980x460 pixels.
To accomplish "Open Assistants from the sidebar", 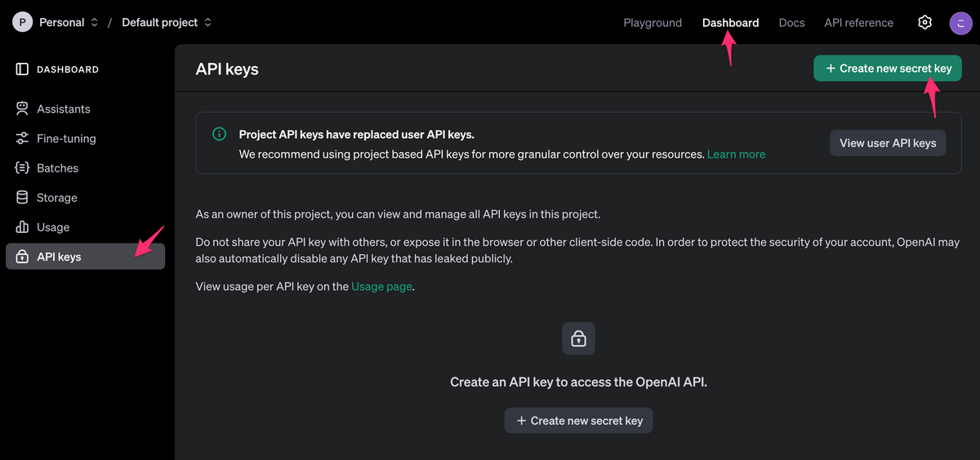I will click(63, 109).
